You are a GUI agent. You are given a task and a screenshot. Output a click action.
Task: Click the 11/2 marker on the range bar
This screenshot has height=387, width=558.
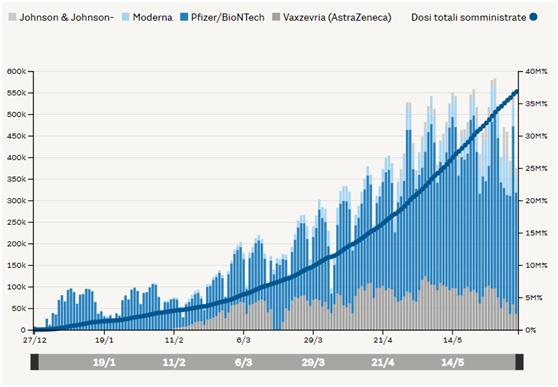pos(174,362)
